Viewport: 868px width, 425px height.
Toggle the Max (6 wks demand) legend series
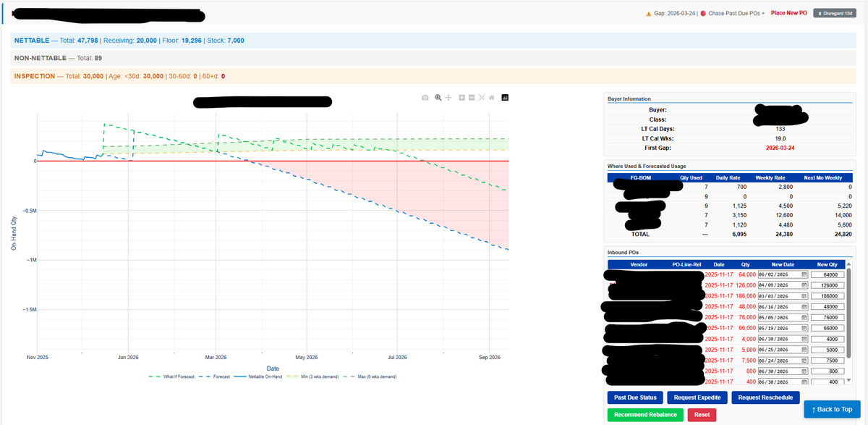369,377
